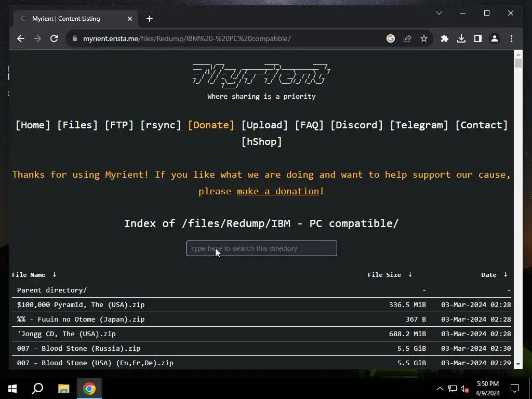Open the [Donate] nav link

[x=211, y=125]
